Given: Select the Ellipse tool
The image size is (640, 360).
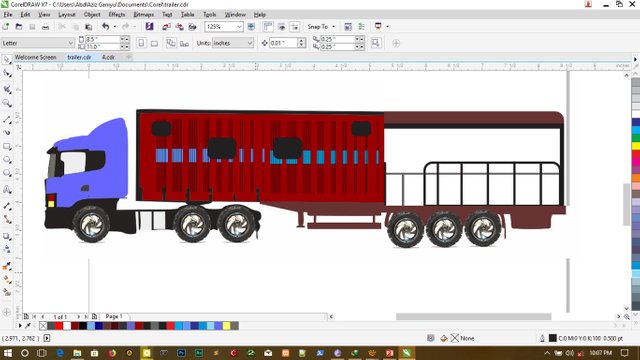Looking at the screenshot, I should [7, 160].
